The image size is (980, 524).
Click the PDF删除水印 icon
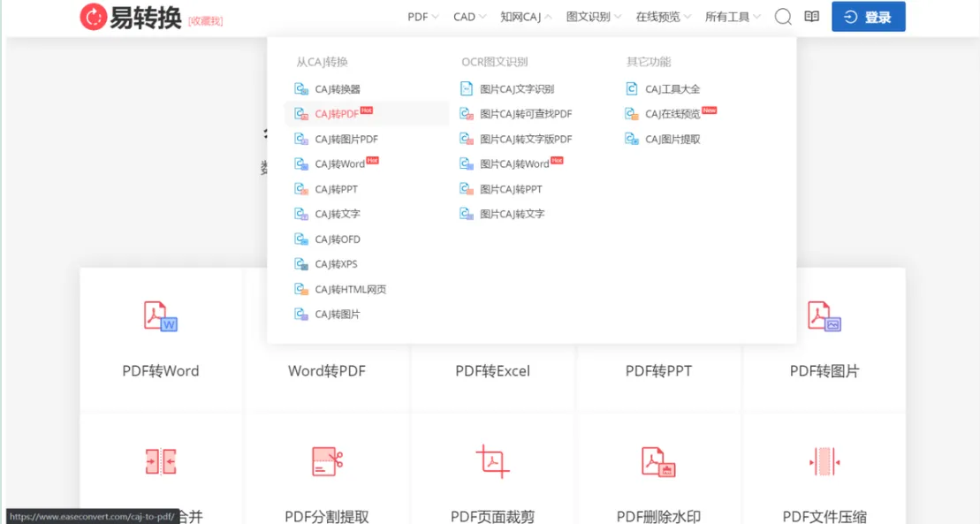coord(658,461)
